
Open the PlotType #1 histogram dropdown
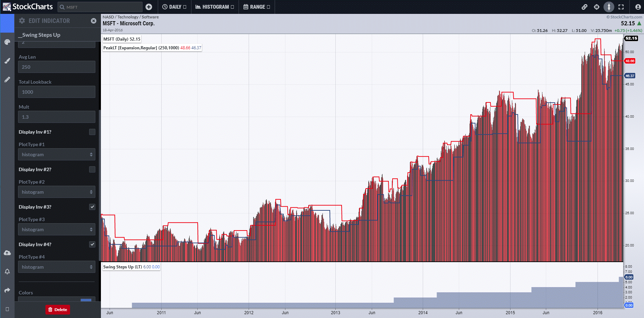pyautogui.click(x=57, y=154)
